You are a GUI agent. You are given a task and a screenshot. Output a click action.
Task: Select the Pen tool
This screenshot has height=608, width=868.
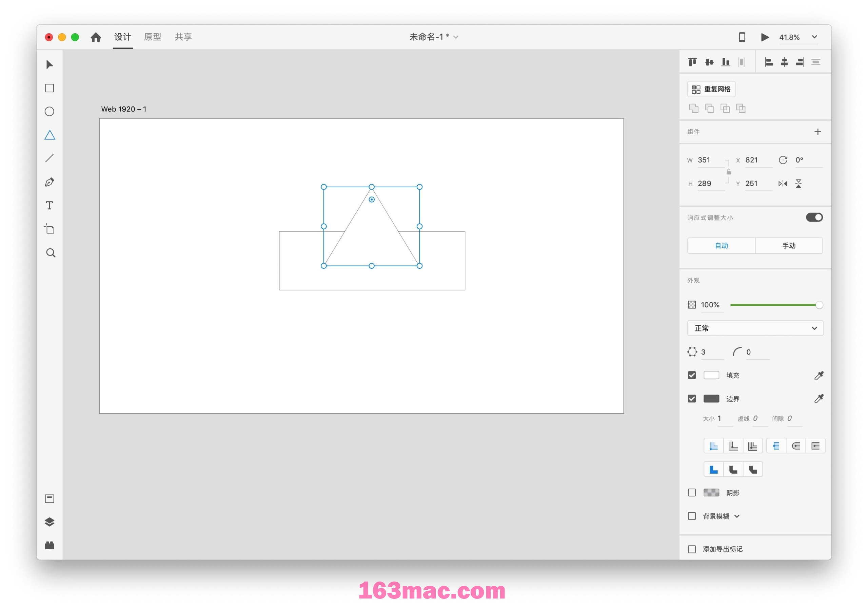pos(50,182)
